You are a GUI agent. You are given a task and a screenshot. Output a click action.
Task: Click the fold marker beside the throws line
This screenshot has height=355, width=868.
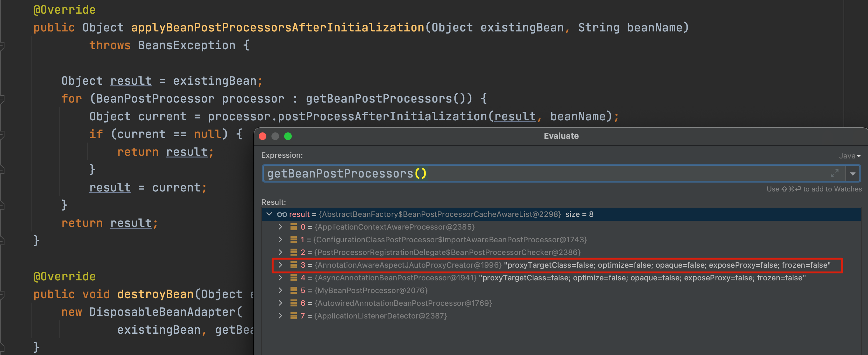(x=2, y=46)
